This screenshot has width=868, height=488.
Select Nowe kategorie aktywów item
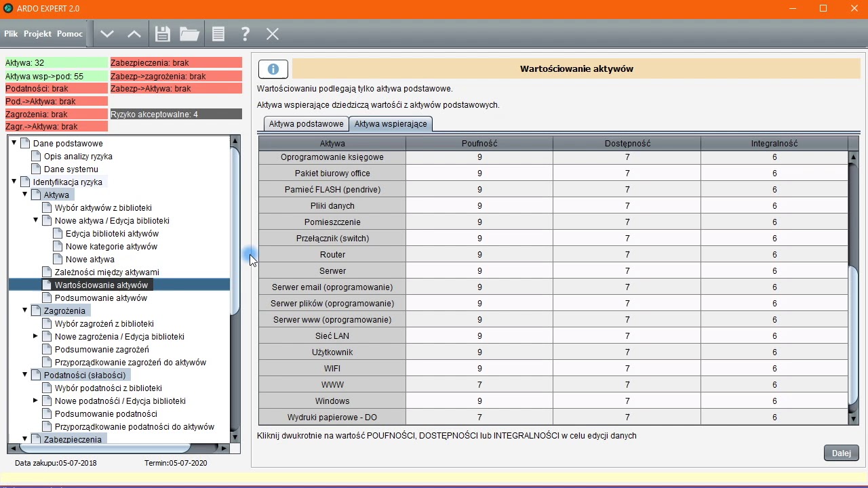[111, 246]
